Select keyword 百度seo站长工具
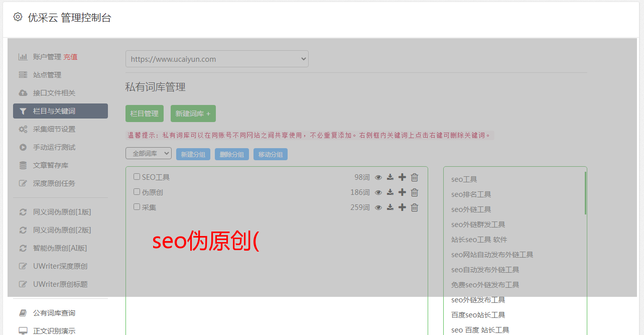 tap(478, 315)
